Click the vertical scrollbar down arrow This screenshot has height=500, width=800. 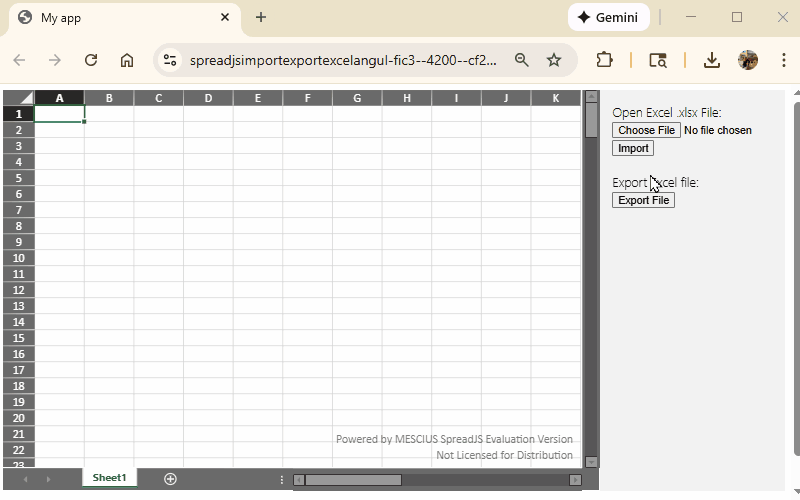tap(591, 462)
